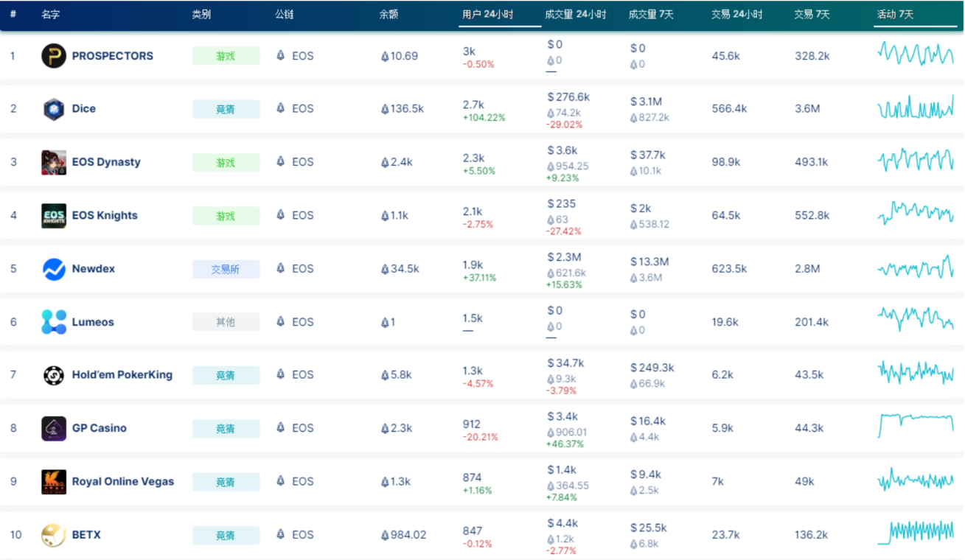The height and width of the screenshot is (560, 965).
Task: Open the PROSPECTORS dapp name link
Action: tap(113, 56)
